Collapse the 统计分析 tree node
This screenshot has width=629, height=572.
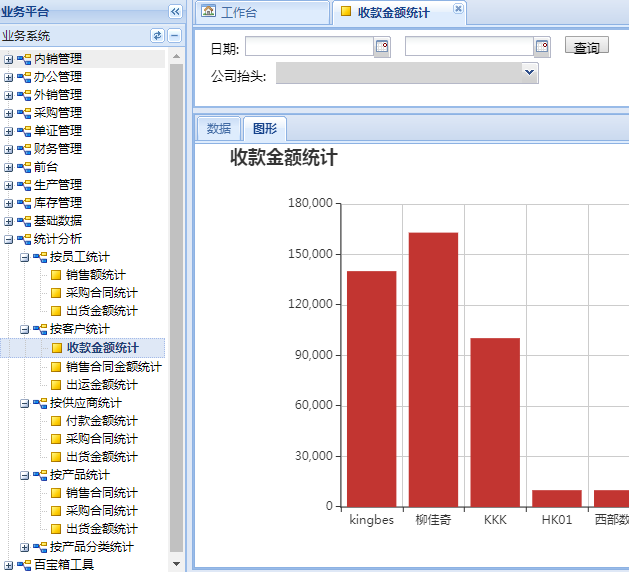click(9, 239)
